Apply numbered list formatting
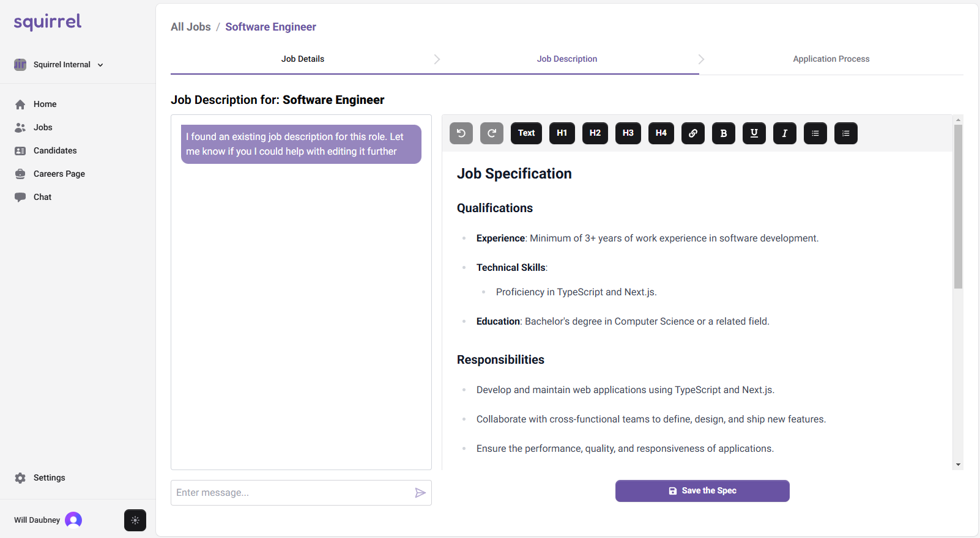This screenshot has width=980, height=538. coord(846,133)
